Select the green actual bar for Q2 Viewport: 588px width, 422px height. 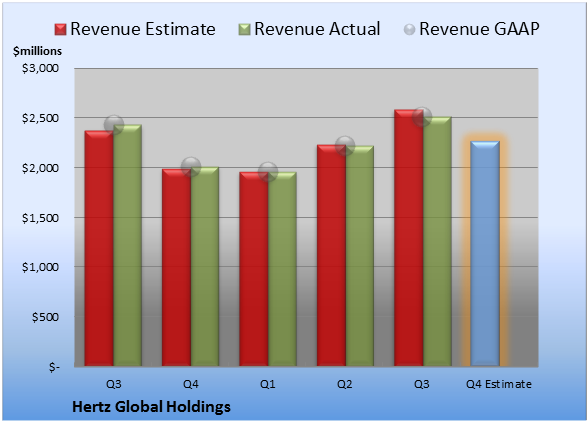pyautogui.click(x=360, y=256)
